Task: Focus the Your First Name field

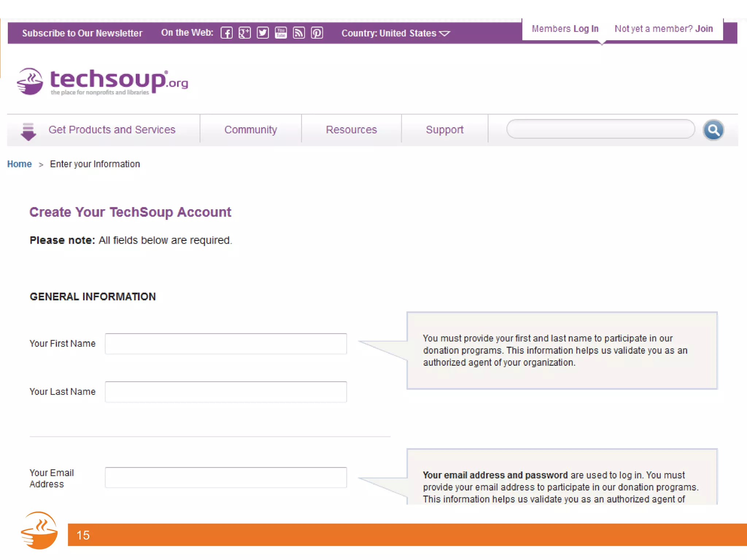Action: [226, 343]
